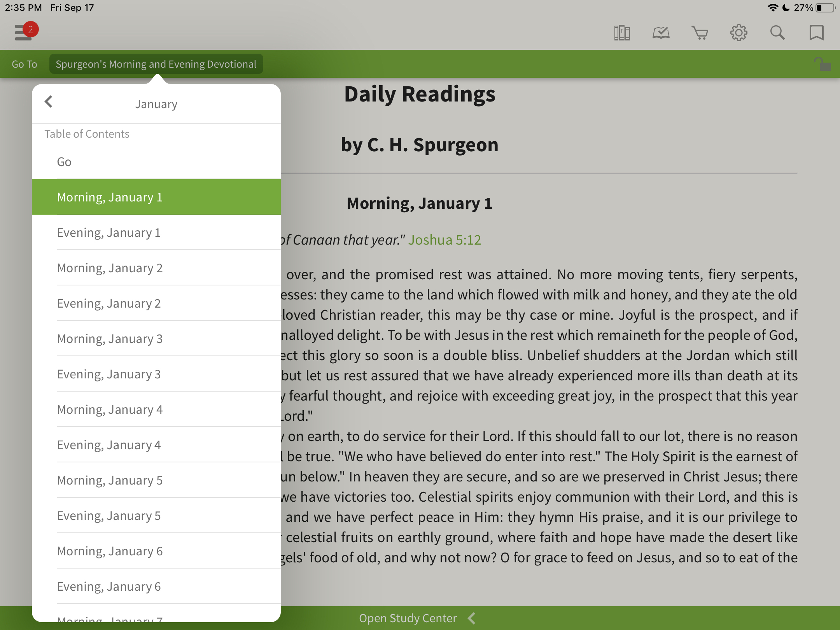This screenshot has height=630, width=840.
Task: Select Morning, January 1 entry
Action: [156, 197]
